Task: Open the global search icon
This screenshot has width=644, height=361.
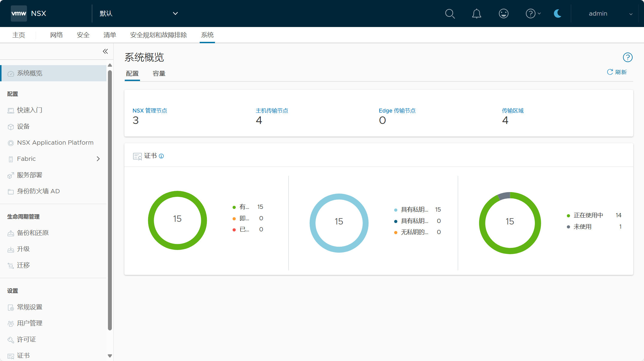Action: (x=450, y=14)
